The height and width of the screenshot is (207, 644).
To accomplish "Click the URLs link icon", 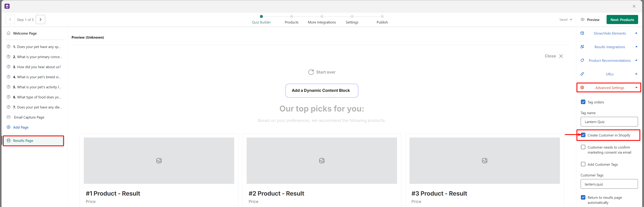I will pos(582,74).
